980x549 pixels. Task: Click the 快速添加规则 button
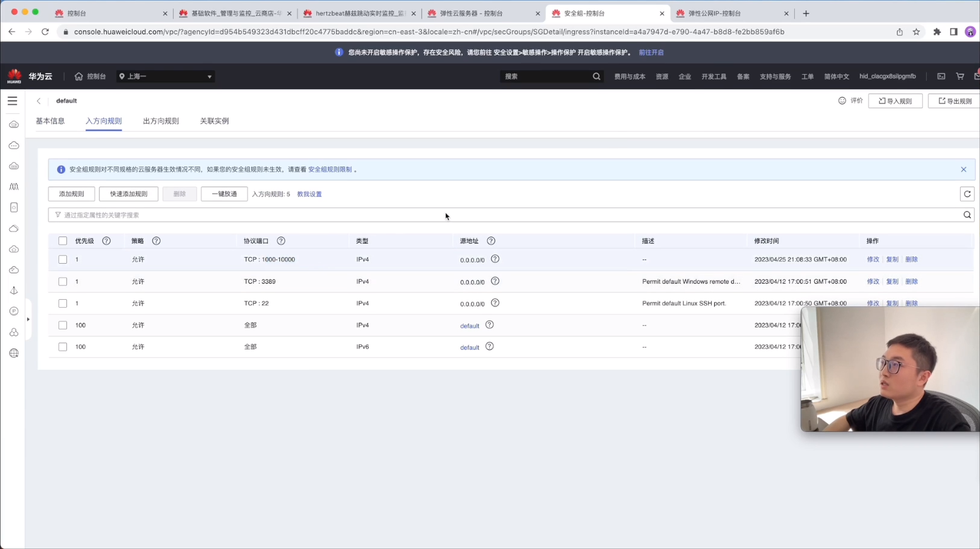coord(128,194)
